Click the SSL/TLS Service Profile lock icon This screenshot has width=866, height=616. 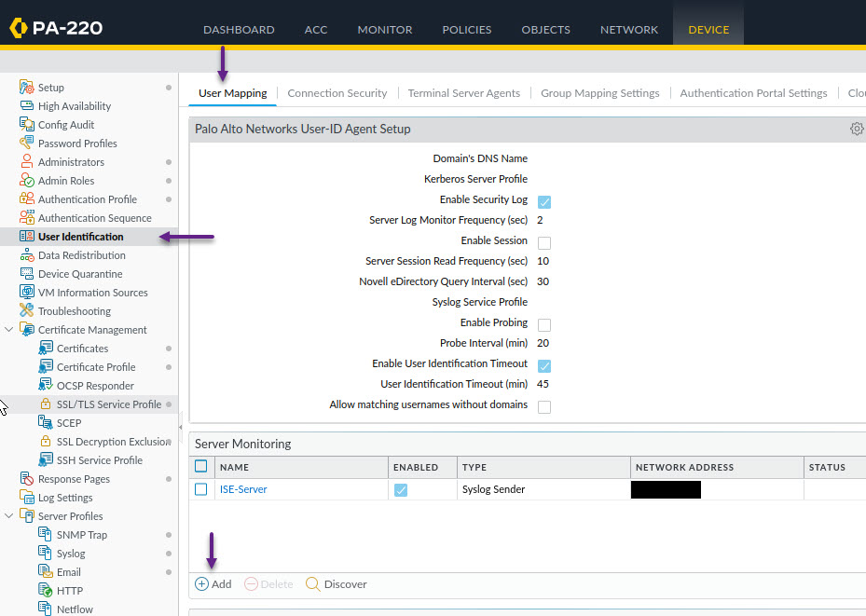pos(46,404)
